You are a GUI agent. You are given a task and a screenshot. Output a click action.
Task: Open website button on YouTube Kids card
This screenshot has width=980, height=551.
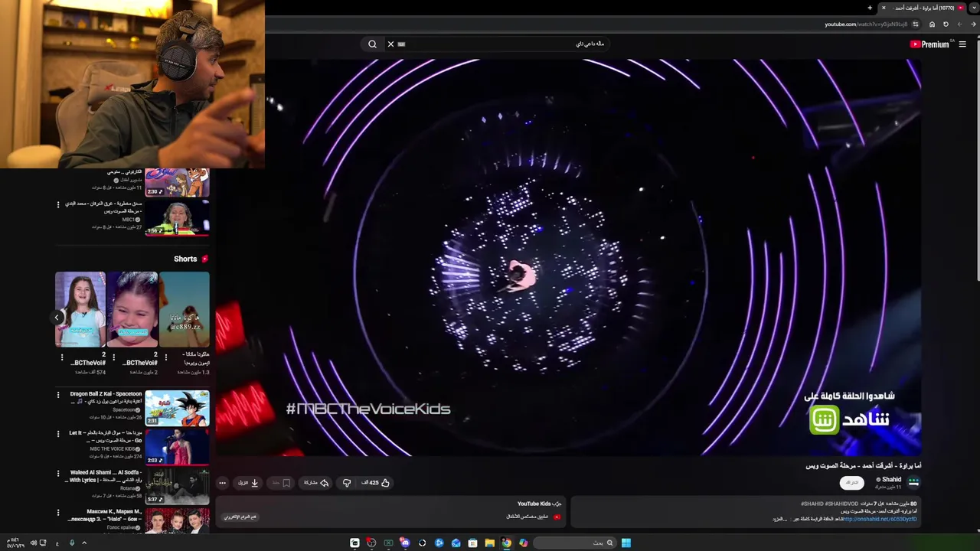click(x=240, y=517)
